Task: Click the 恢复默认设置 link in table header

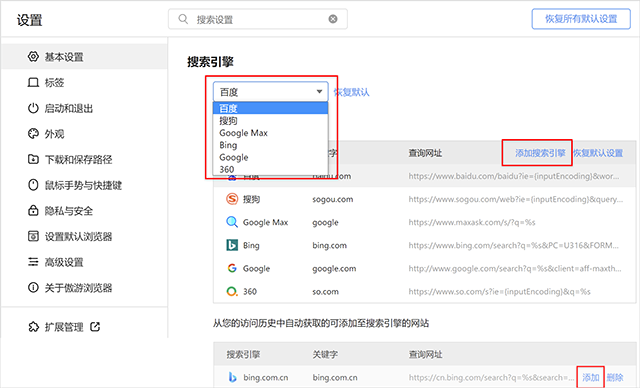Action: pos(598,153)
